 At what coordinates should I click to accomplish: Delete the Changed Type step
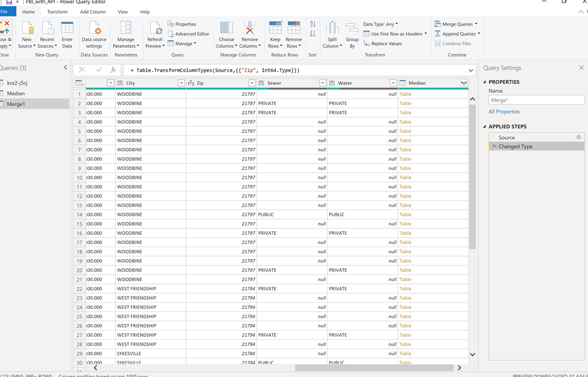point(494,147)
